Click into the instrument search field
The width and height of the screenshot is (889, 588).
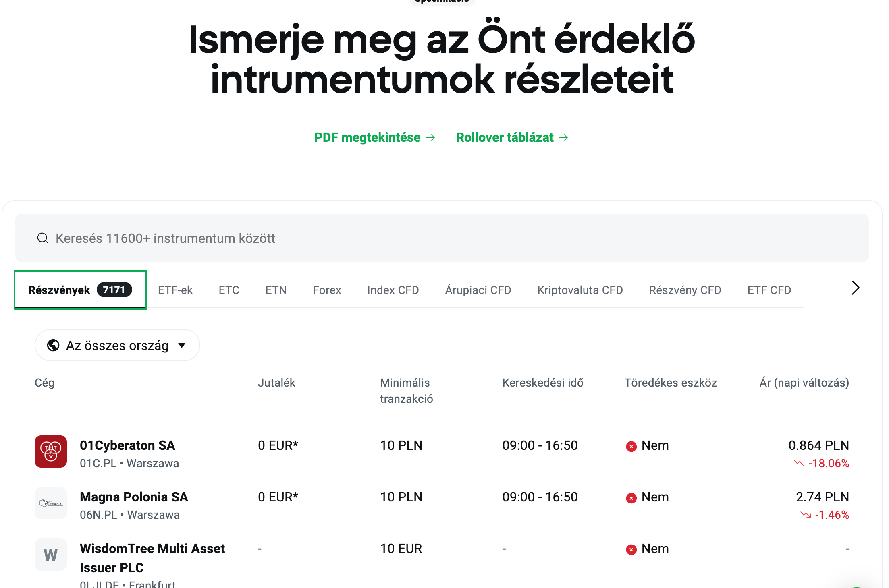click(x=441, y=238)
